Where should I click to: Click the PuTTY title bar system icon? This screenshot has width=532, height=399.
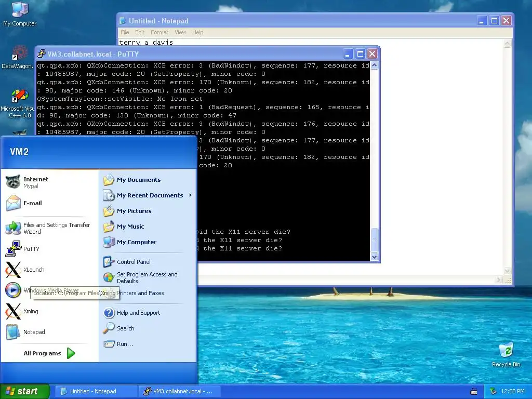[x=42, y=54]
